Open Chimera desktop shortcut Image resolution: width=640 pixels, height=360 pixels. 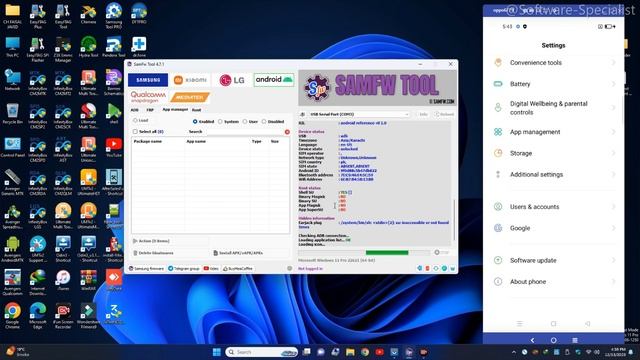(88, 14)
